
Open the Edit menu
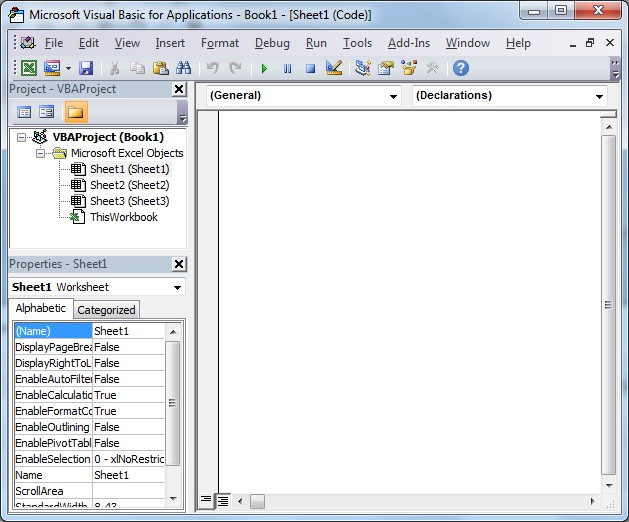tap(89, 43)
